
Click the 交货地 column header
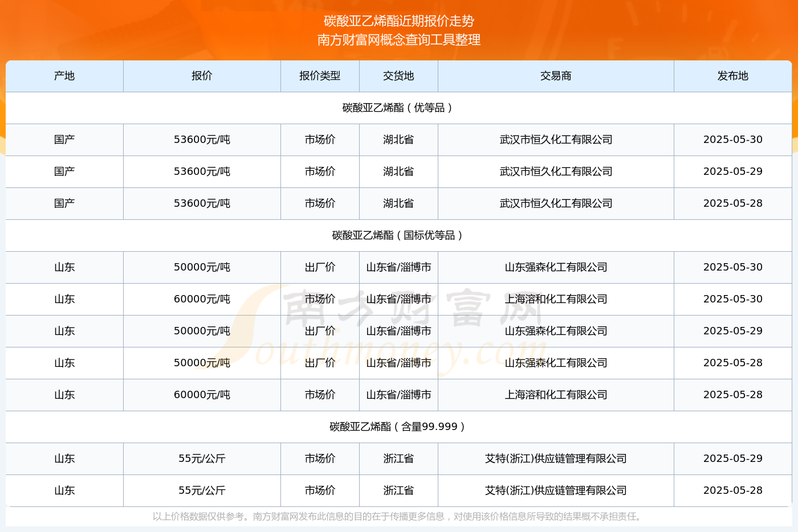[398, 76]
